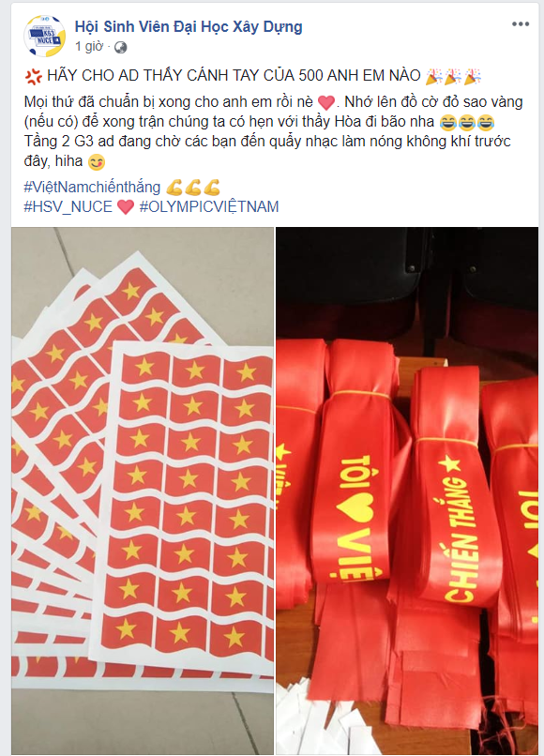Click the first laughing tears emoji after 'nha'

(x=448, y=123)
